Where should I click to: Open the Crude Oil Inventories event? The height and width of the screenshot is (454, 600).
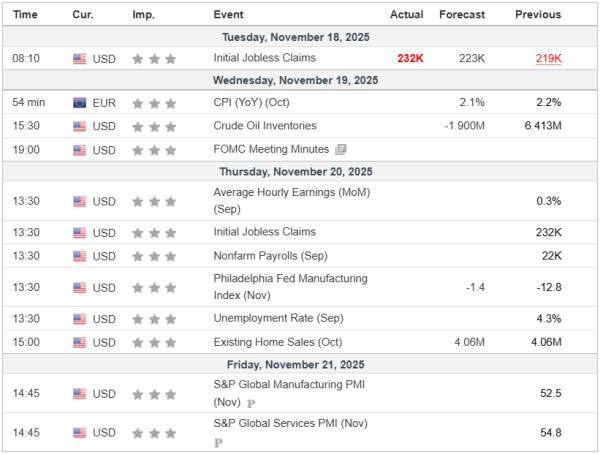(265, 126)
